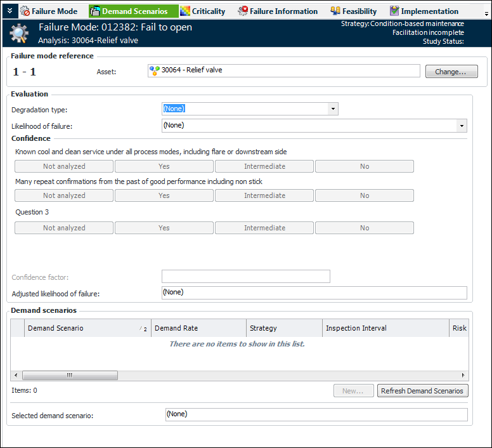
Task: Click the Failure Information tab's gear icon
Action: tap(243, 11)
